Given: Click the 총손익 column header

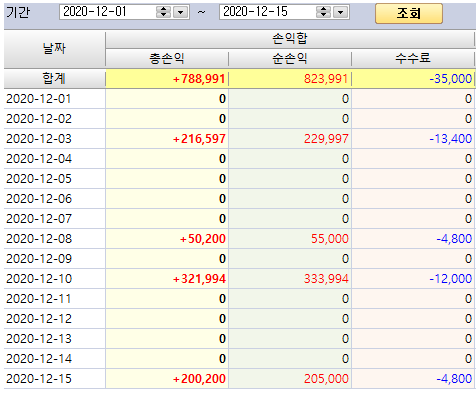Looking at the screenshot, I should (x=167, y=58).
